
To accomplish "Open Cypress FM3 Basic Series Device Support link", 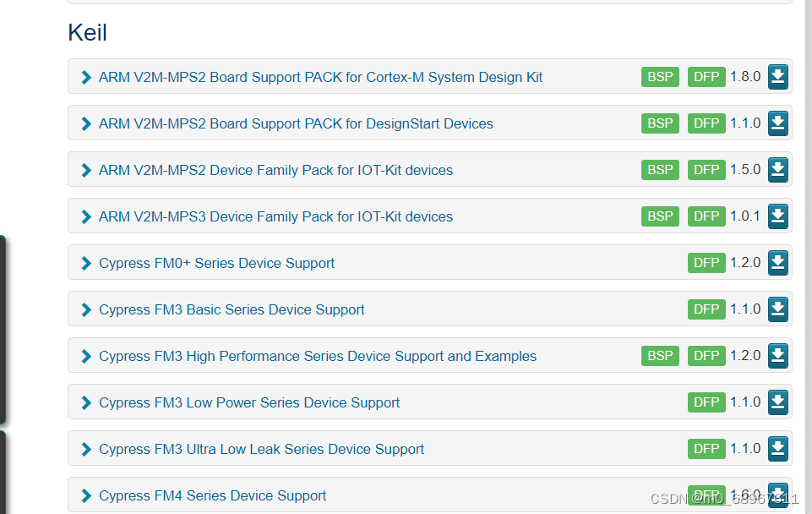I will [x=232, y=310].
